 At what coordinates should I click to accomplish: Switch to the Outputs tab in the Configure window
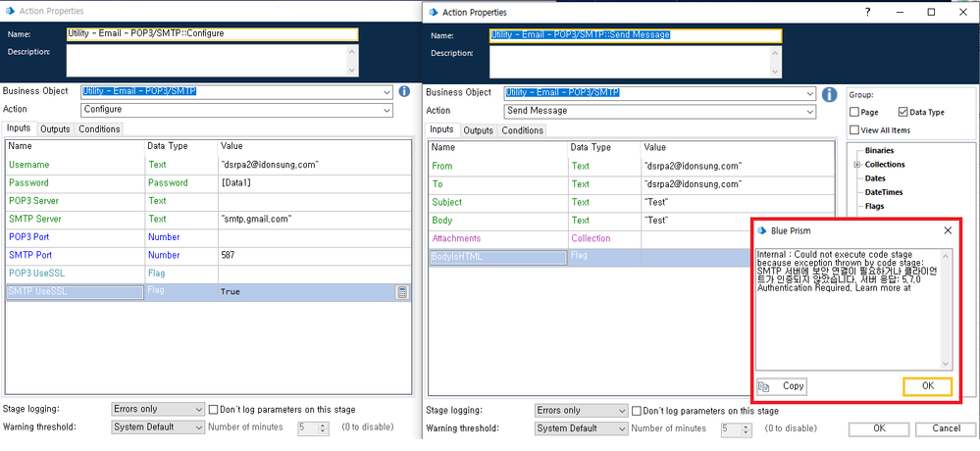[x=55, y=129]
